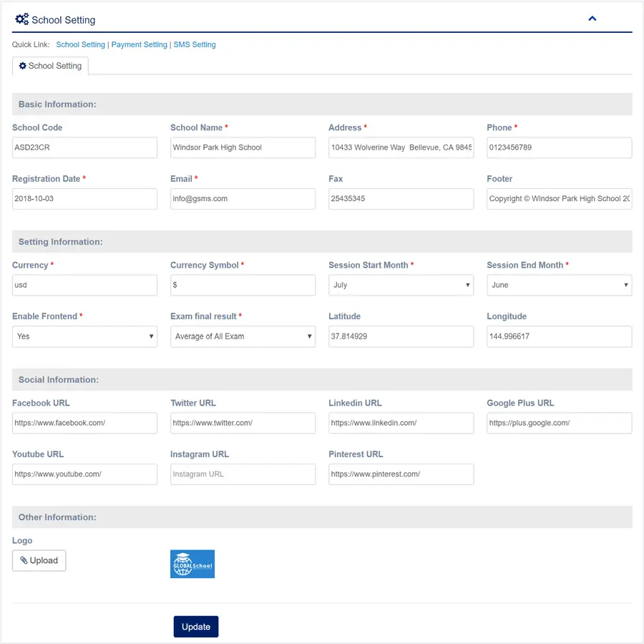
Task: Click the Currency field containing usd
Action: (84, 285)
